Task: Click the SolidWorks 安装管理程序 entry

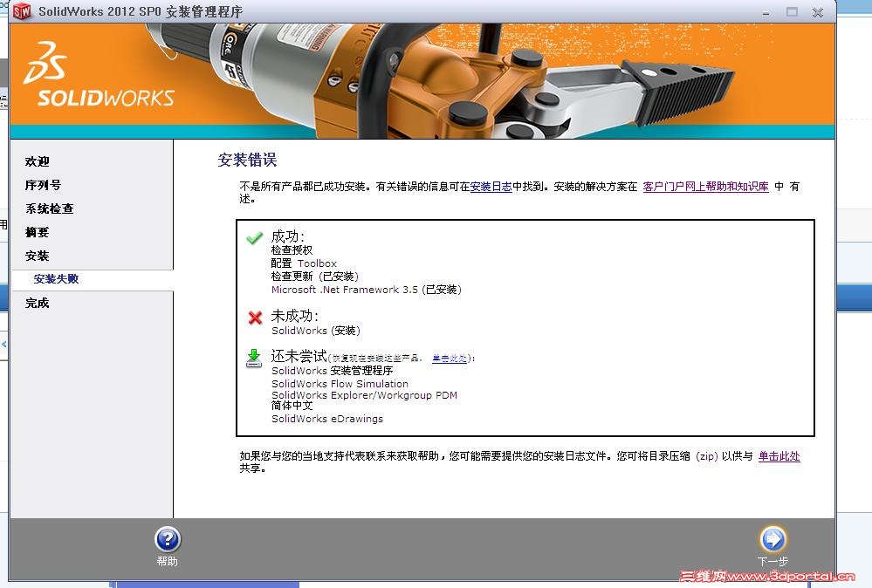Action: click(332, 371)
